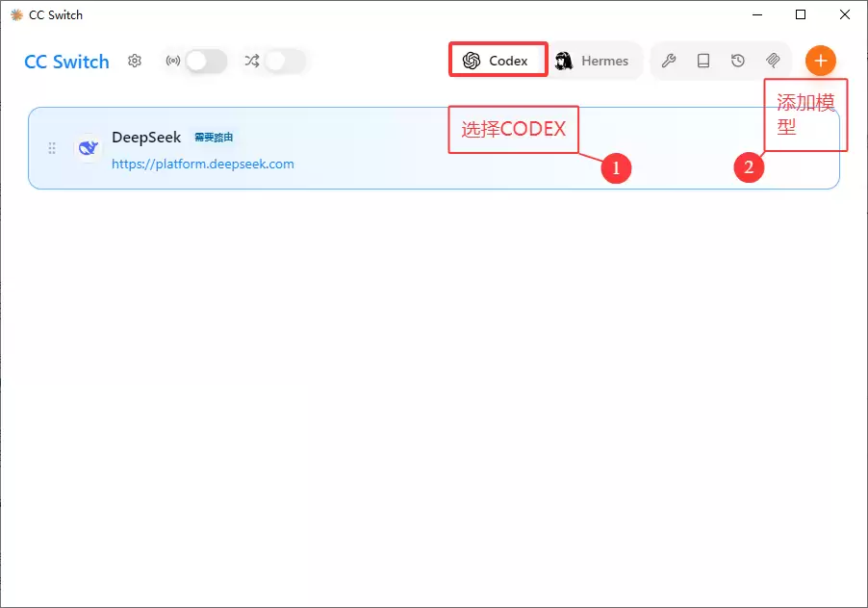Click the shuffle arrows icon

click(252, 61)
